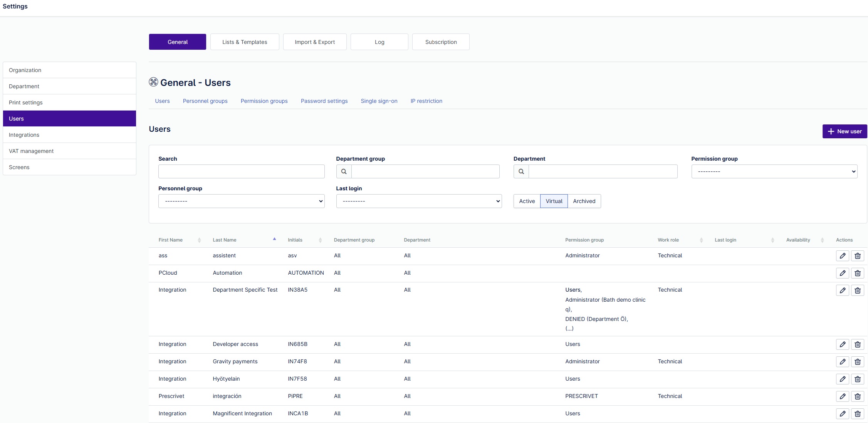Open the Personnel group dropdown
The image size is (868, 423).
point(242,201)
